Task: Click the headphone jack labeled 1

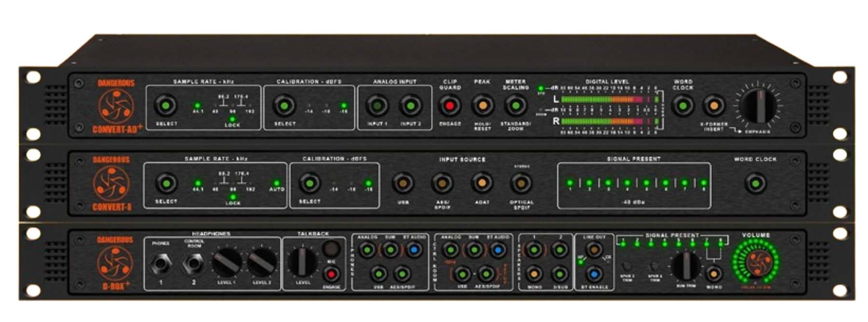Action: click(161, 264)
